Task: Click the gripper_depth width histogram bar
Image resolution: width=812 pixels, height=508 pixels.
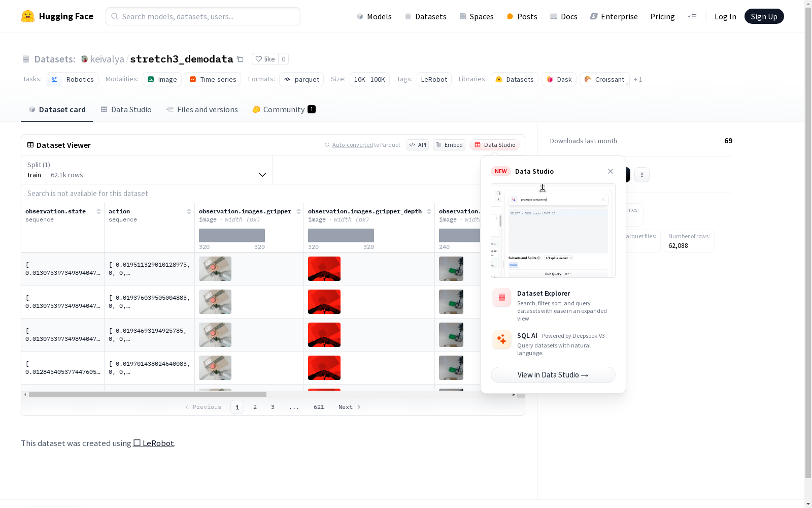Action: point(341,235)
